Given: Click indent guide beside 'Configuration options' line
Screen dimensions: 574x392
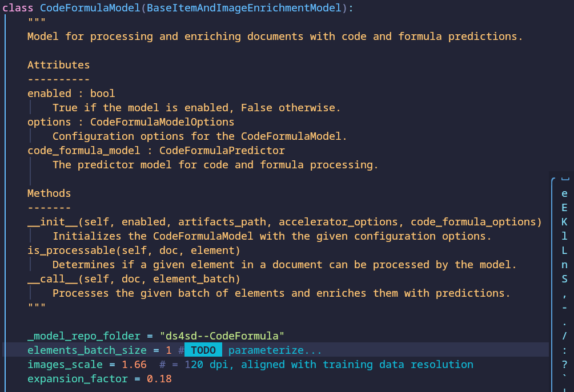Looking at the screenshot, I should point(30,136).
